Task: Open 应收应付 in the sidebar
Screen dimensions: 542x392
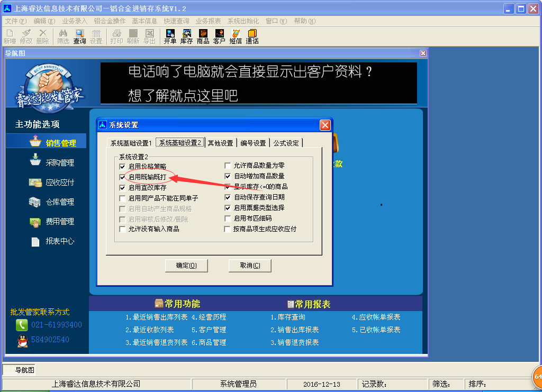Action: coord(52,182)
